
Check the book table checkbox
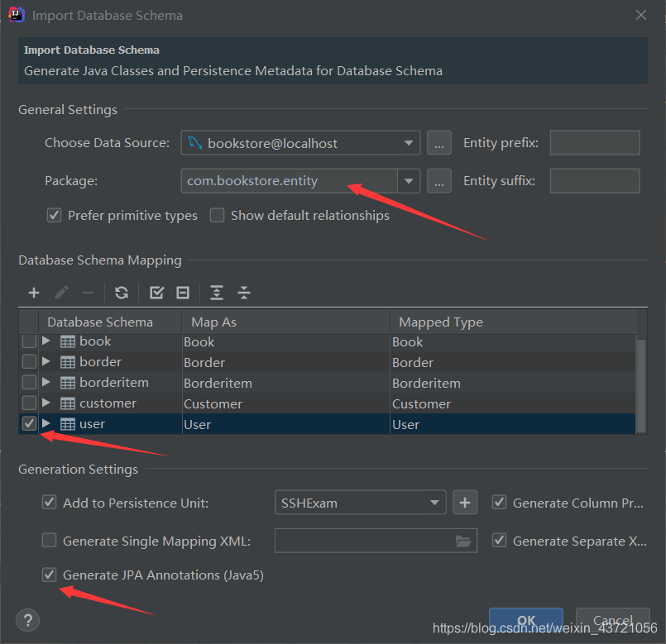click(x=29, y=341)
